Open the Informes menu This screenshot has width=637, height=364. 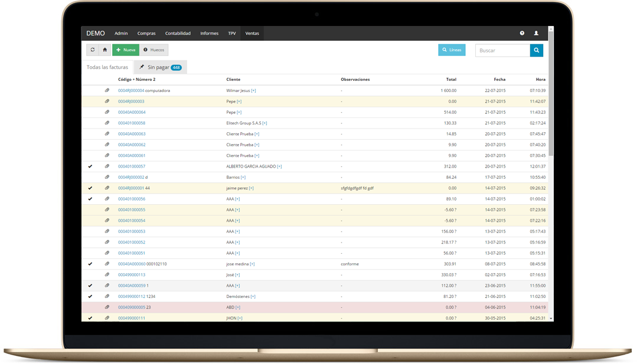pyautogui.click(x=209, y=33)
